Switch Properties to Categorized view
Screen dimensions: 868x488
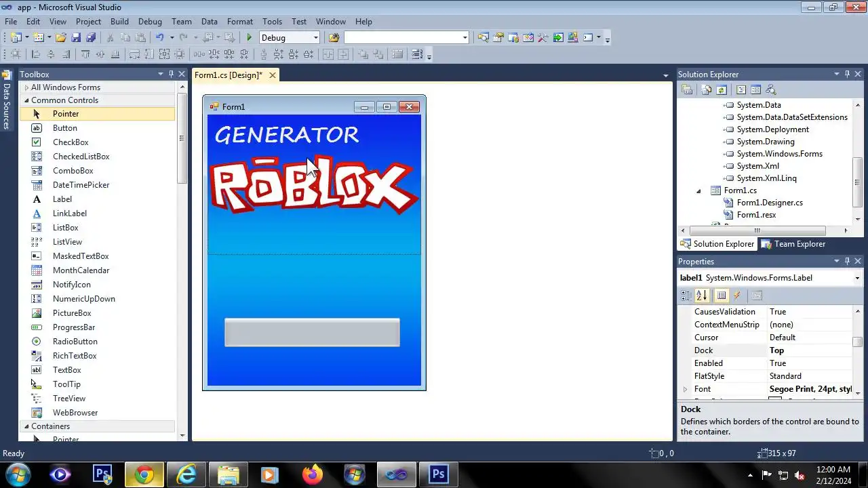click(x=686, y=296)
